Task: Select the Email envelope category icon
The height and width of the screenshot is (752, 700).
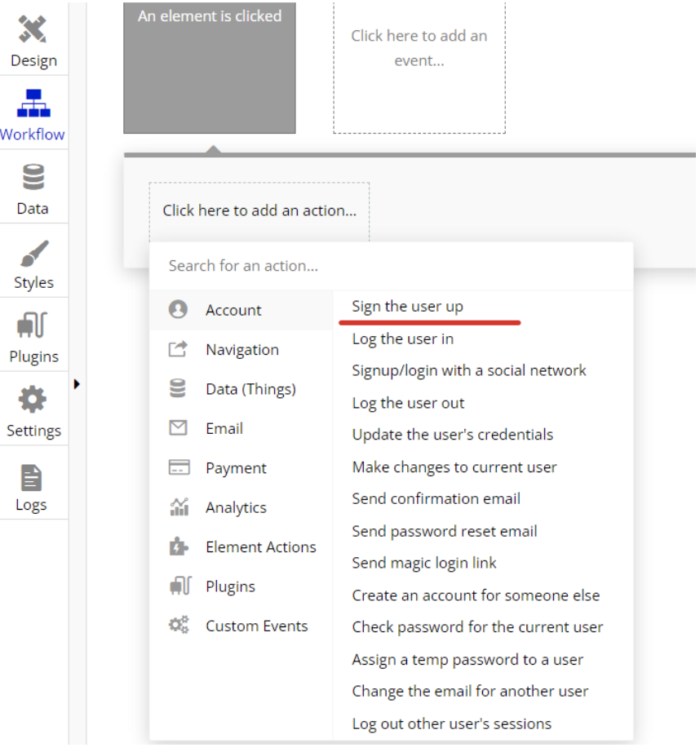Action: 178,428
